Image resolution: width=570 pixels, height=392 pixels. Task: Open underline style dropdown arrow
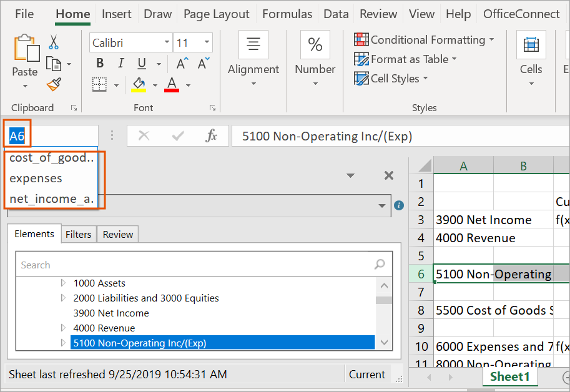[159, 64]
